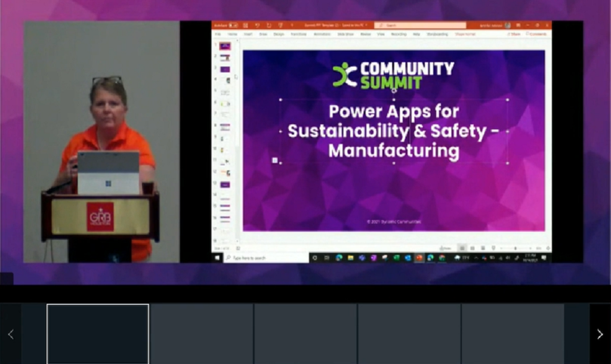Switch to the Slide Show ribbon tab
611x364 pixels.
point(345,34)
